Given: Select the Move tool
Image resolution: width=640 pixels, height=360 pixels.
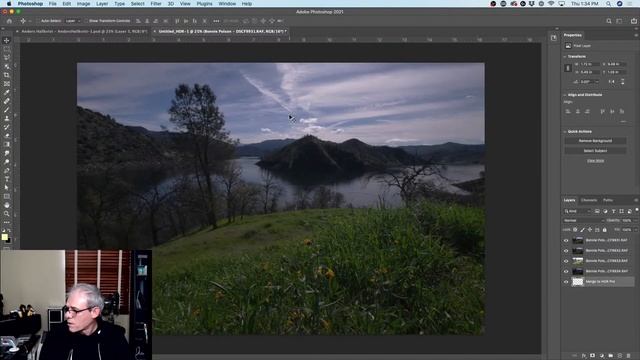Looking at the screenshot, I should coord(7,40).
